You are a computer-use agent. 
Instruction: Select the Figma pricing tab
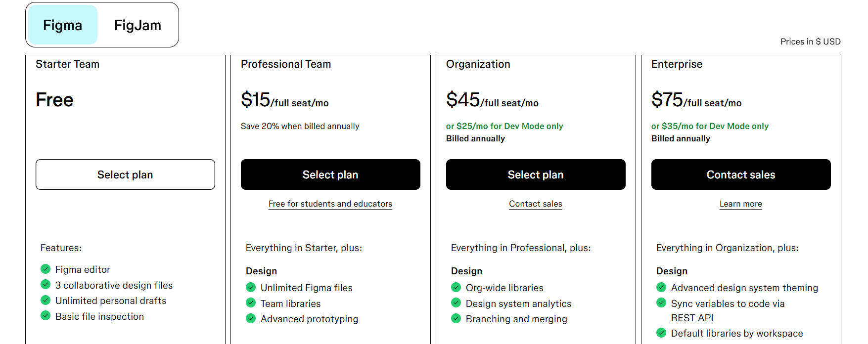pyautogui.click(x=63, y=25)
